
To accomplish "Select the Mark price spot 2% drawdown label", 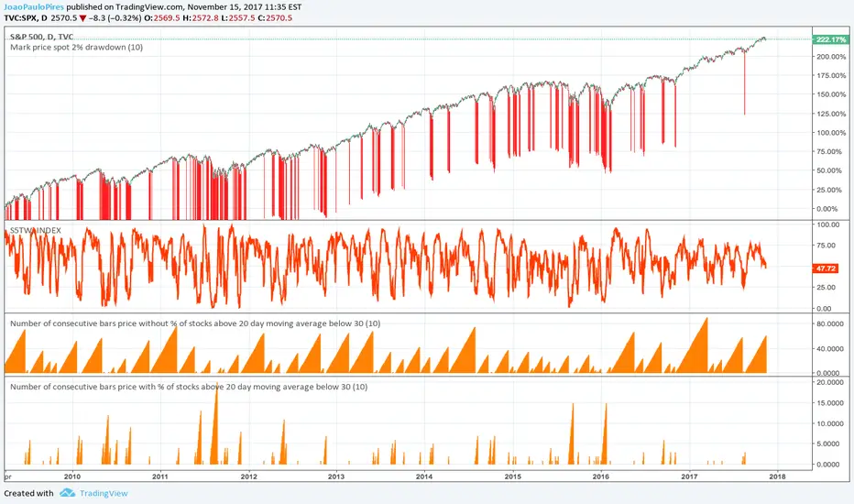I will (76, 48).
